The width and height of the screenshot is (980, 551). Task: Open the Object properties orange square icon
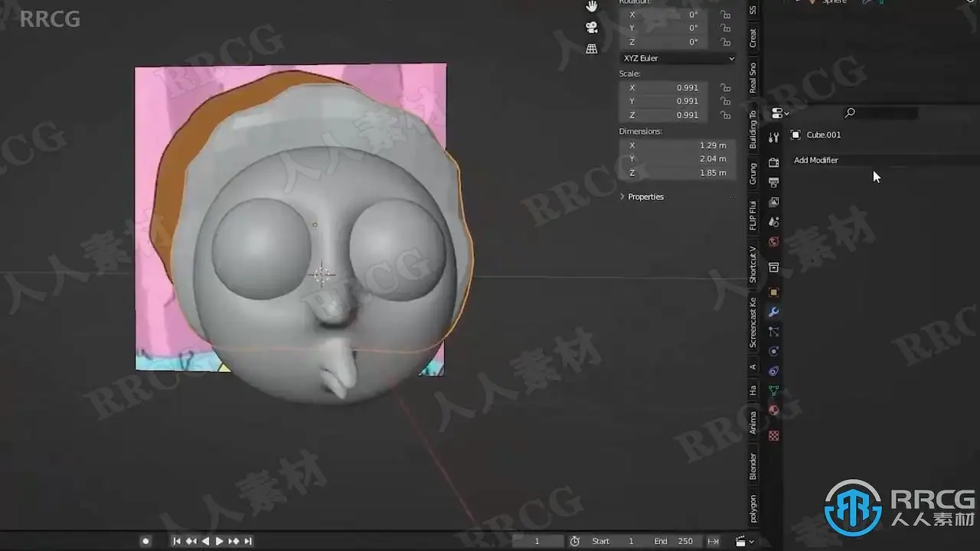[773, 292]
